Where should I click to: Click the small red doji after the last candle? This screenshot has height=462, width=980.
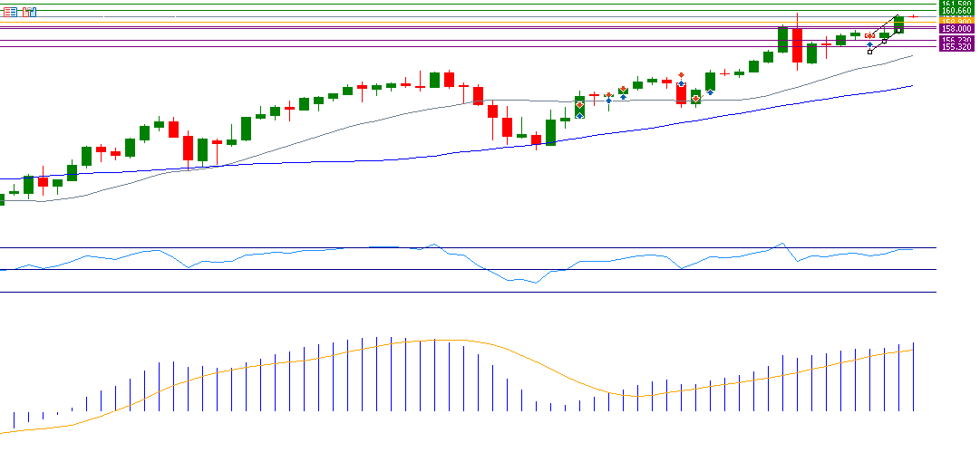914,16
